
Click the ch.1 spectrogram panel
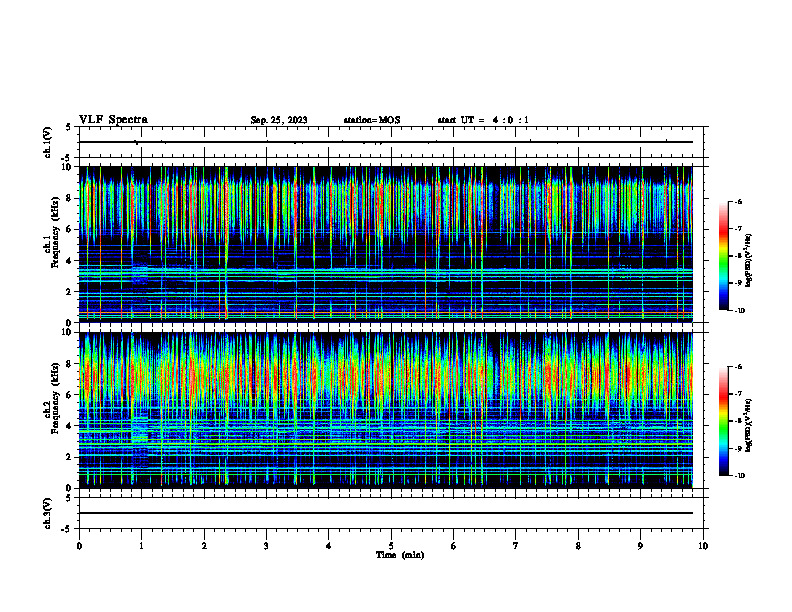pos(386,244)
